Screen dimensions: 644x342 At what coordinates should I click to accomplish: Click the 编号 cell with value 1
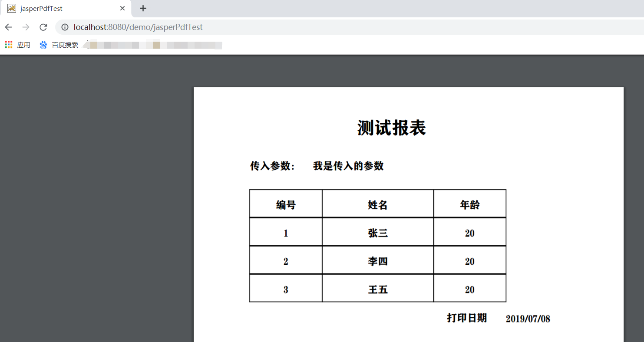(286, 232)
